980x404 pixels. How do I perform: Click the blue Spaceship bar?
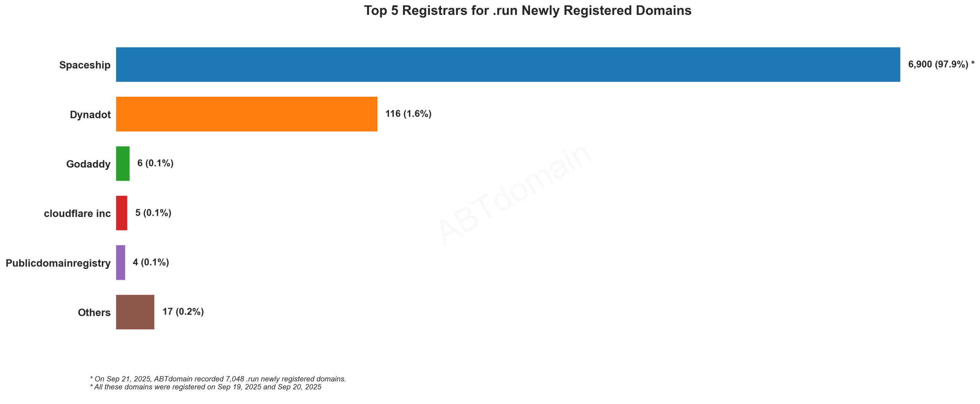[507, 64]
